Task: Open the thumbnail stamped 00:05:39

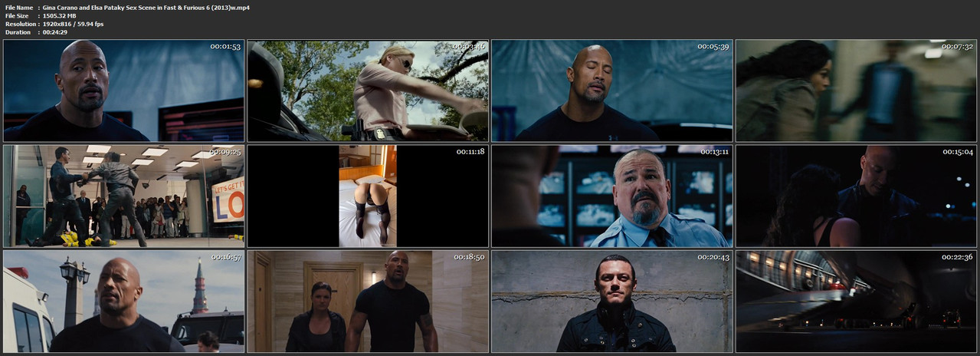Action: 612,91
